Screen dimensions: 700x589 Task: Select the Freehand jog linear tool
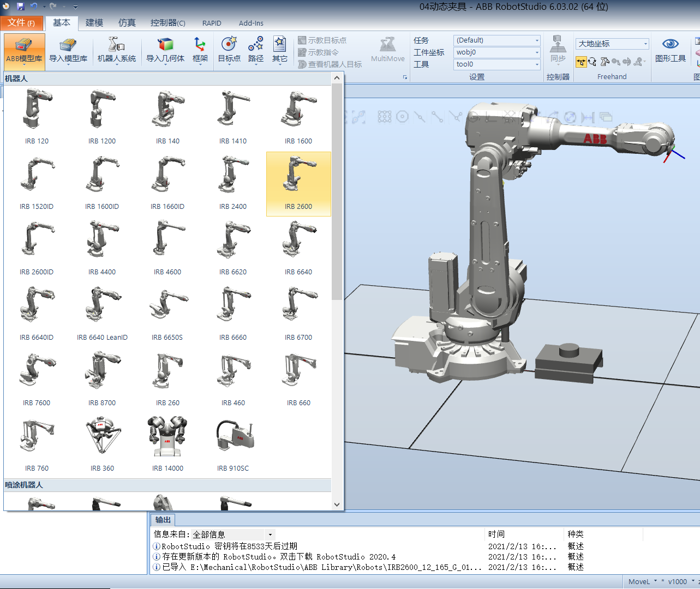click(616, 62)
